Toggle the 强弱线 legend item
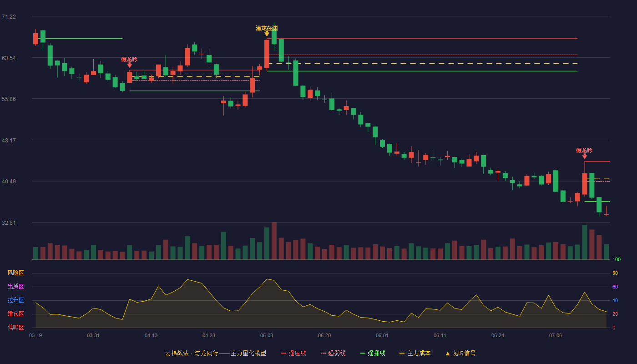 click(333, 353)
